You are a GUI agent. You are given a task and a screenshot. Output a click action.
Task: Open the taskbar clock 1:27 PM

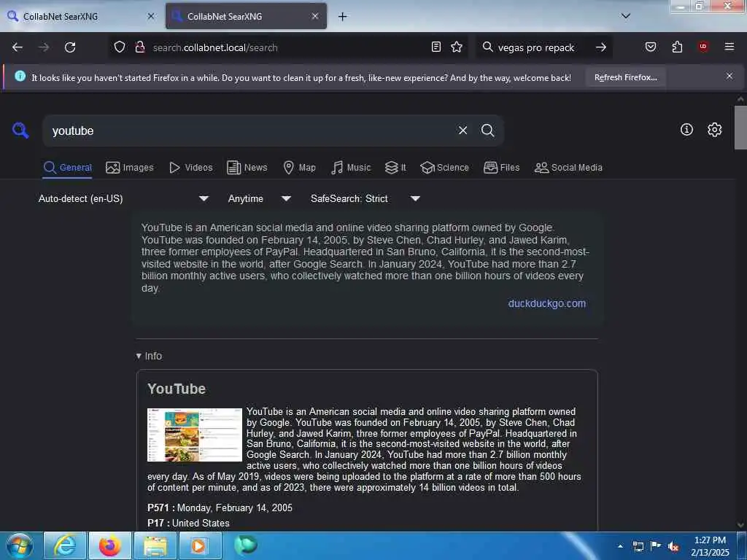point(710,546)
